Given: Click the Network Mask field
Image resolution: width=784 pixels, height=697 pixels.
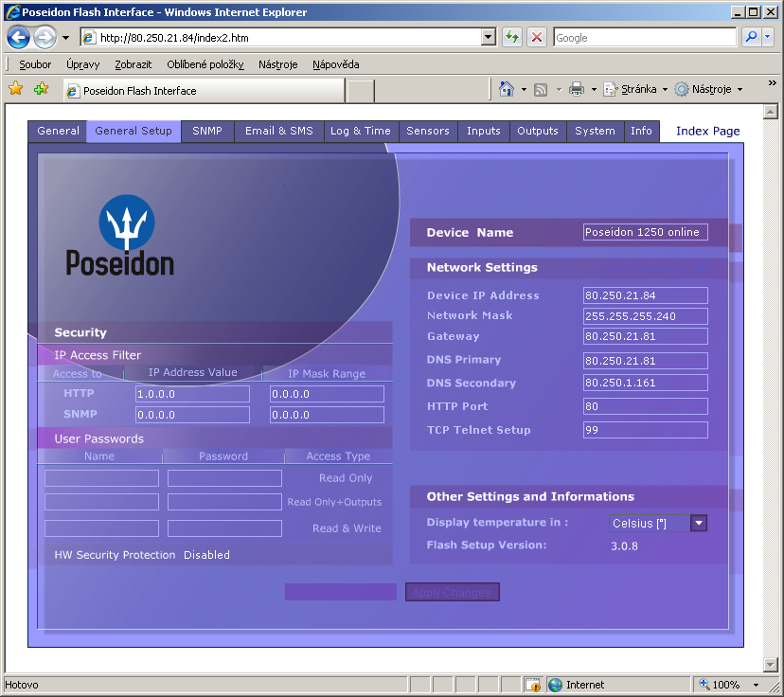Looking at the screenshot, I should pyautogui.click(x=646, y=316).
